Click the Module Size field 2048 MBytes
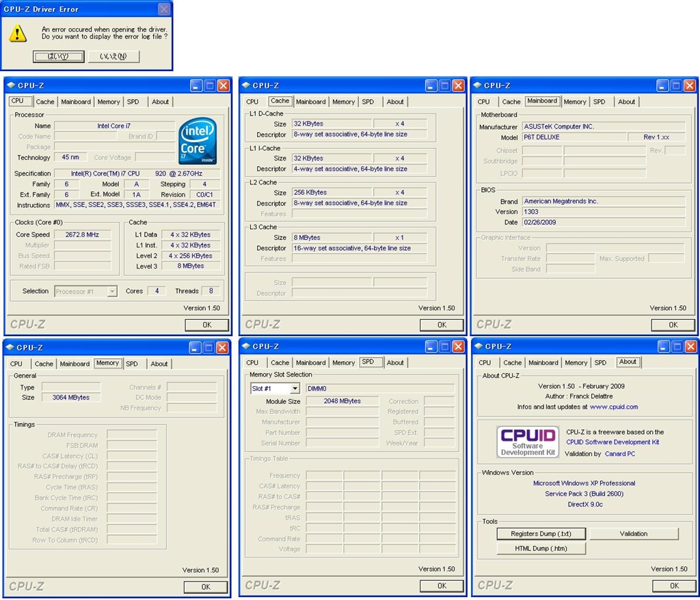 (342, 401)
